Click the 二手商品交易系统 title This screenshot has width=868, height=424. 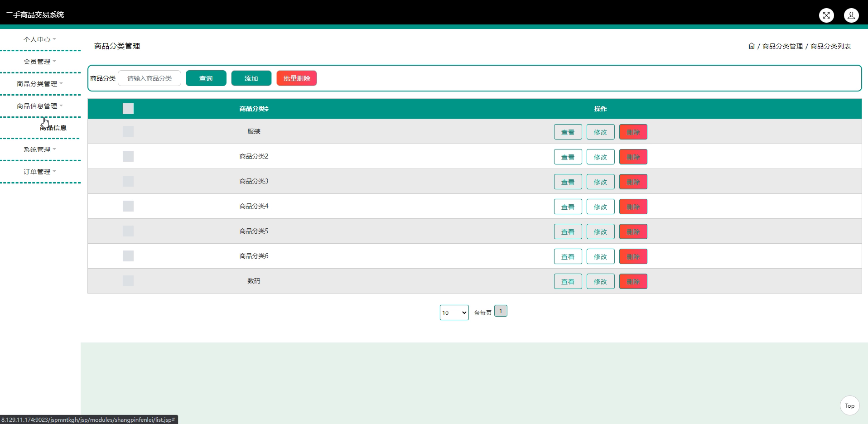[35, 15]
